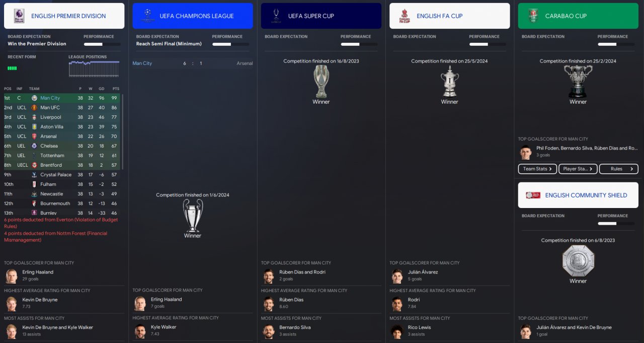Click Kevin De Bruyne highest average rating
This screenshot has height=343, width=644.
pyautogui.click(x=40, y=300)
